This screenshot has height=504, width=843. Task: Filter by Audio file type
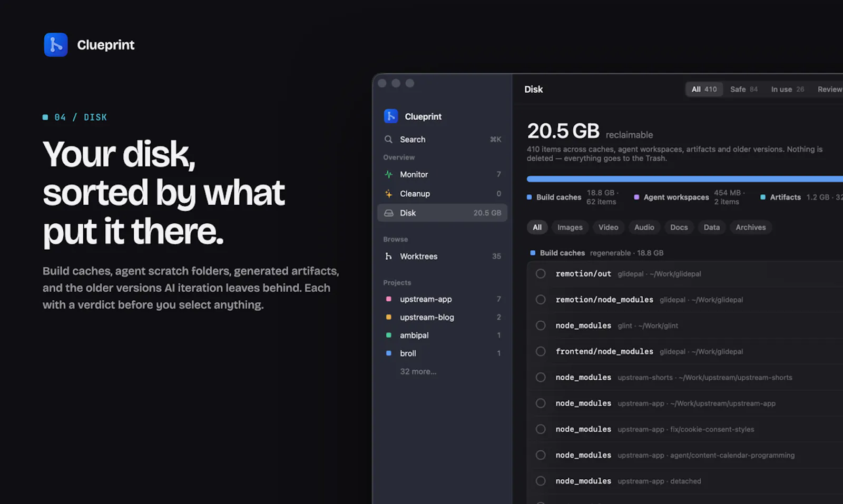tap(644, 228)
